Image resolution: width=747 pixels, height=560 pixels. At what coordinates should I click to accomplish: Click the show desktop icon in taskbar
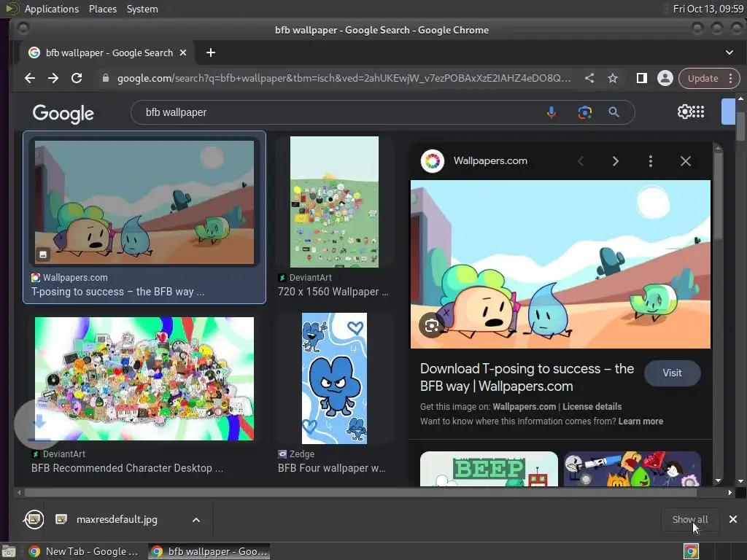pos(9,551)
